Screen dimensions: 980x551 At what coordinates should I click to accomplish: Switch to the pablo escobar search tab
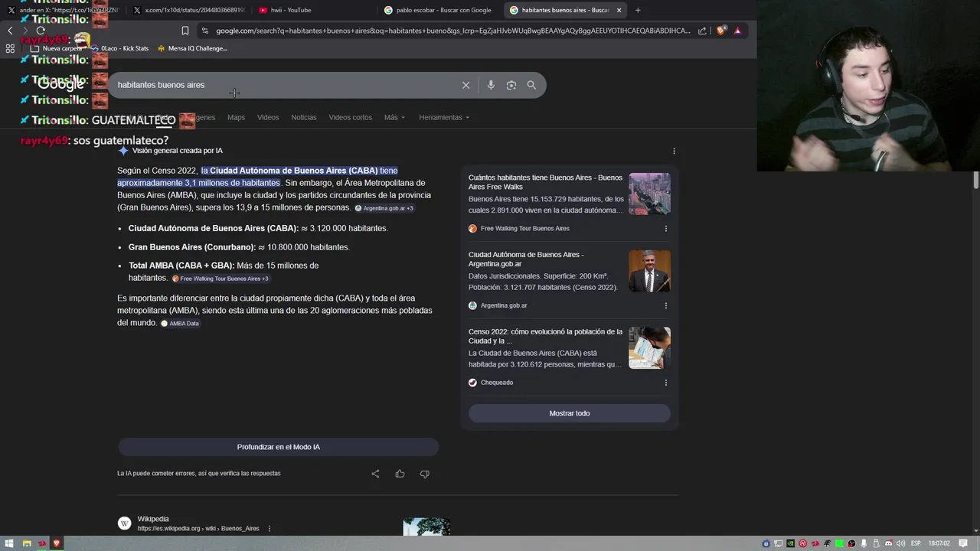[438, 10]
